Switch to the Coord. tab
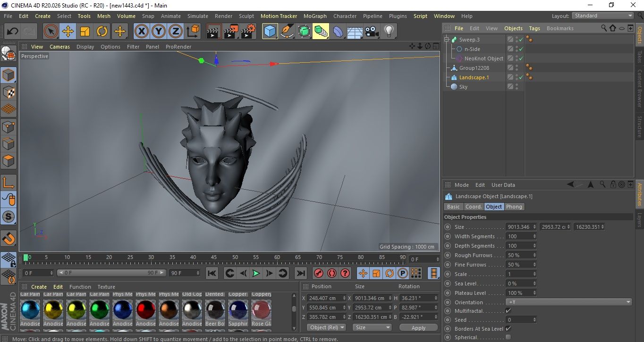644x342 pixels. (474, 207)
